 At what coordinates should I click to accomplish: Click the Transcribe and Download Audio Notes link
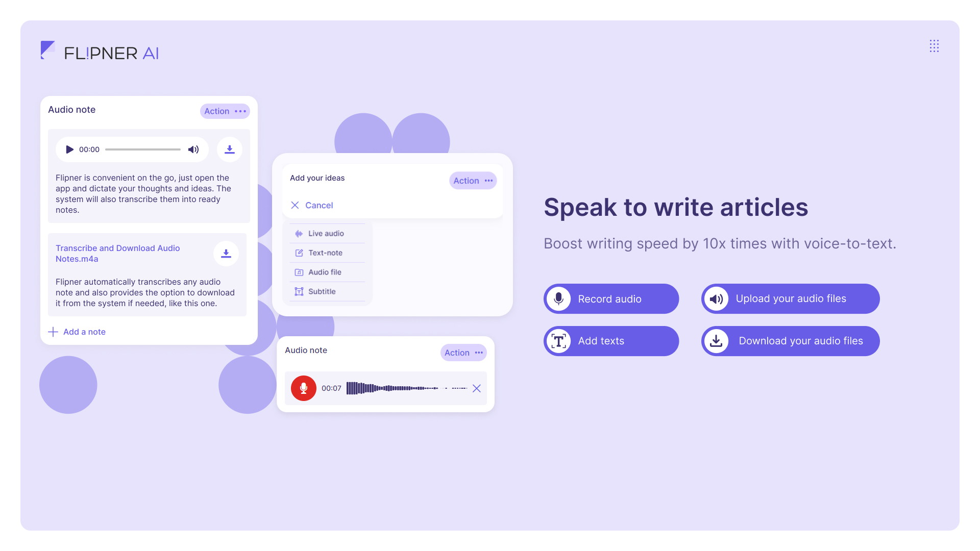click(118, 253)
